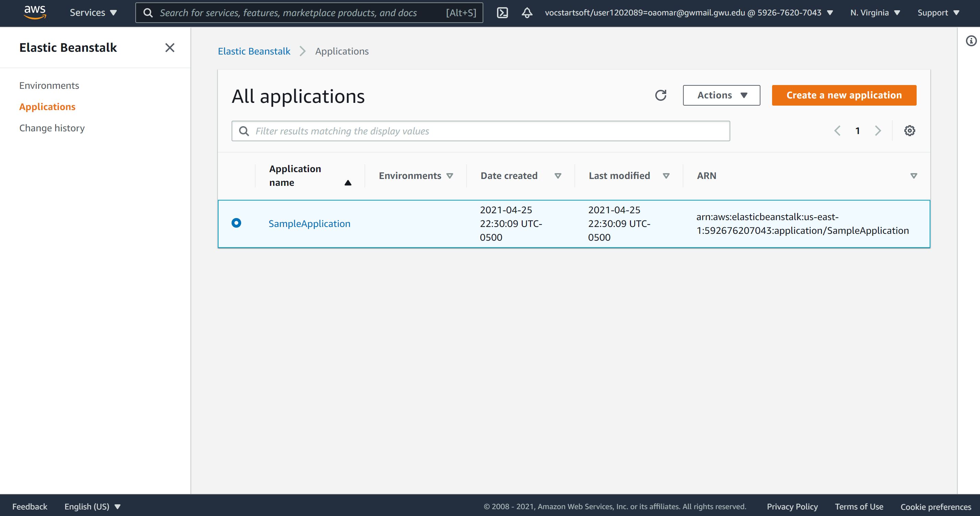Viewport: 980px width, 516px height.
Task: Go to the next page arrow
Action: tap(878, 131)
